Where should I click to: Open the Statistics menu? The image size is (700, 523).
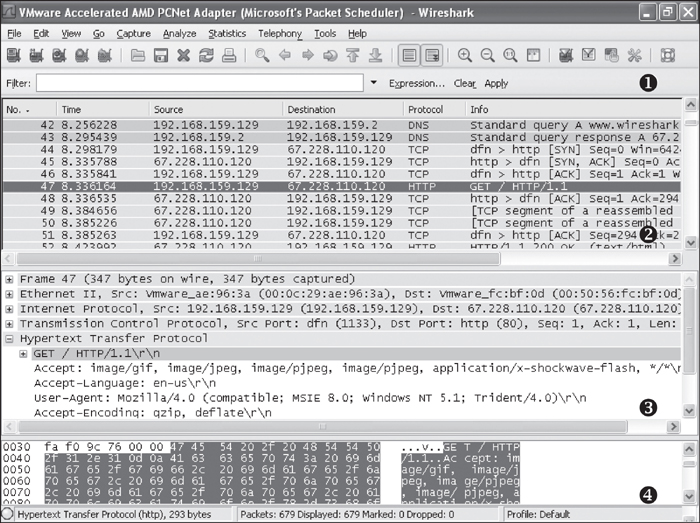(x=227, y=33)
